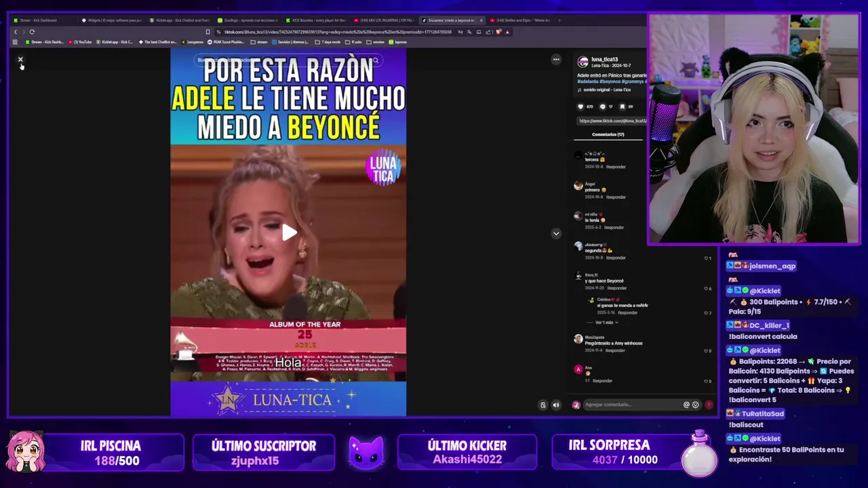
Task: Close the TikTok video viewer with X
Action: click(20, 60)
